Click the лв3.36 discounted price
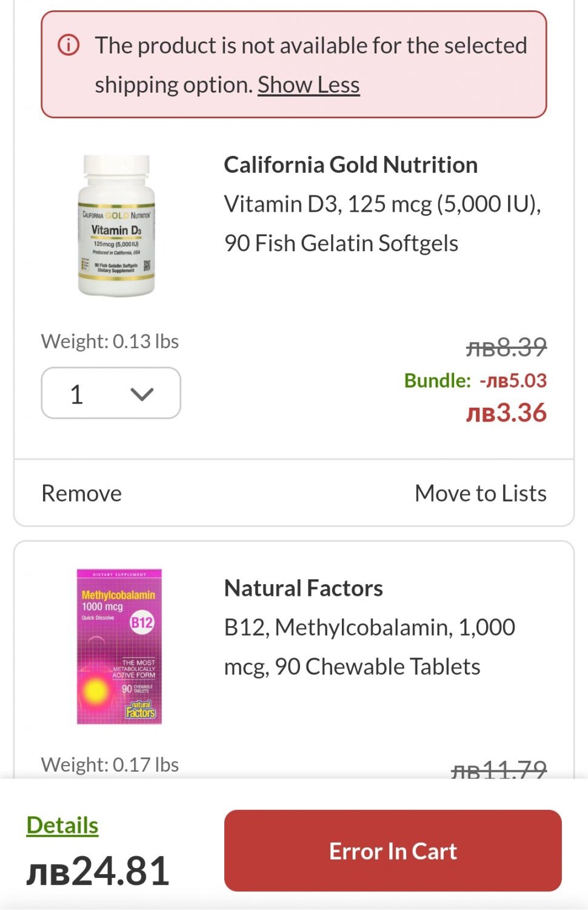The image size is (588, 910). point(506,413)
